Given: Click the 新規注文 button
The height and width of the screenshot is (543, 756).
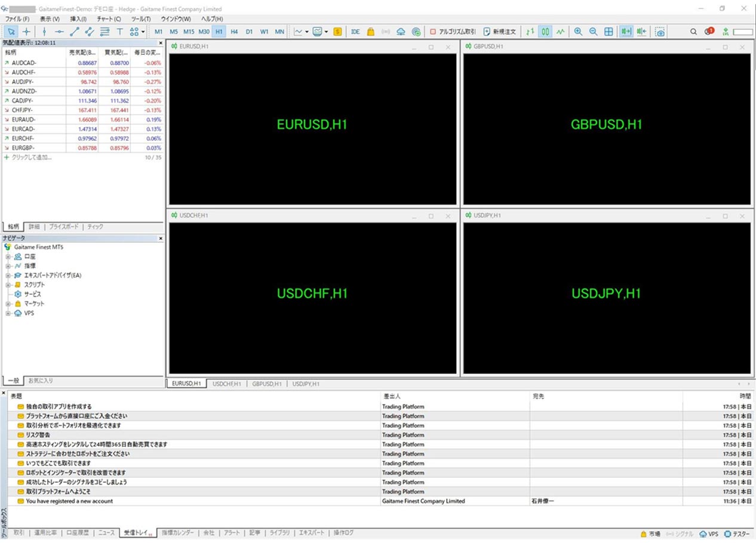Looking at the screenshot, I should point(500,32).
